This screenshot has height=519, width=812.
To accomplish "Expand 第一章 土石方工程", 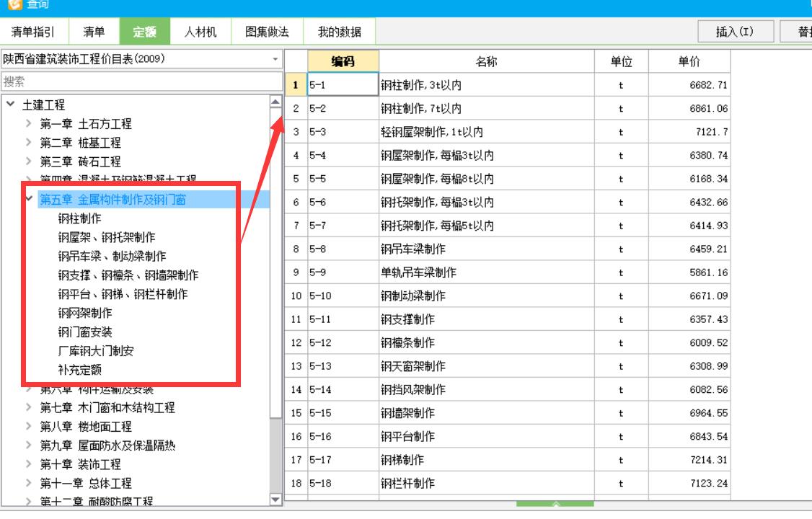I will (x=29, y=123).
